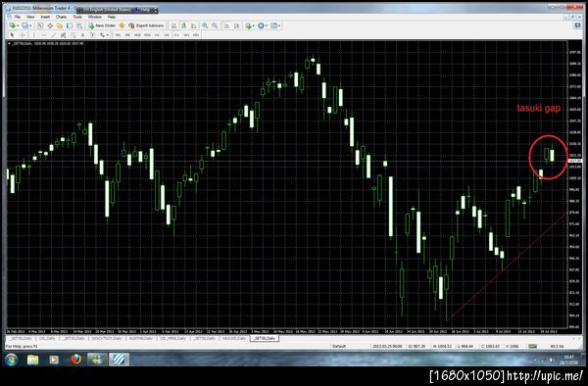The height and width of the screenshot is (386, 588).
Task: Open a New Chart from the toolbar
Action: pyautogui.click(x=13, y=25)
